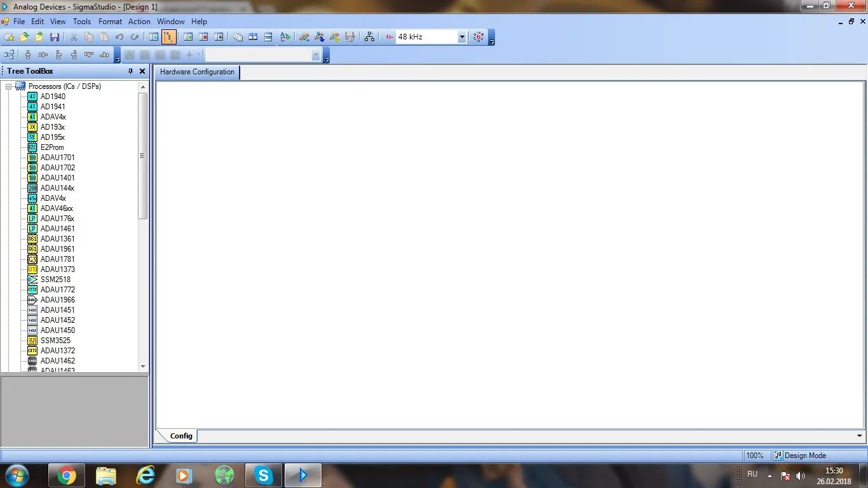868x488 pixels.
Task: Select the E2Prom item
Action: pyautogui.click(x=52, y=147)
